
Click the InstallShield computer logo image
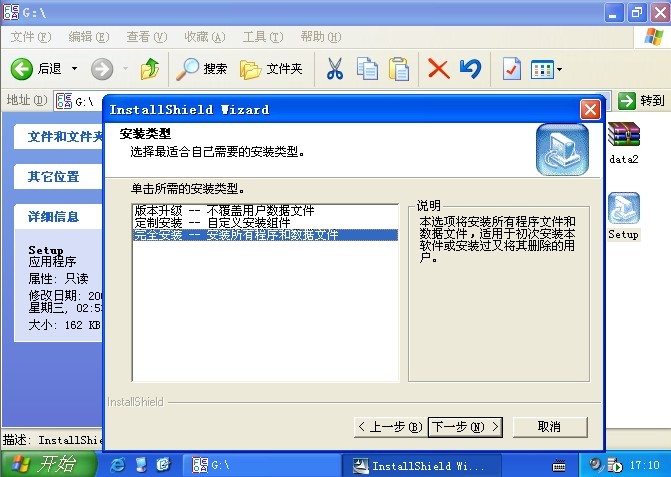(562, 150)
